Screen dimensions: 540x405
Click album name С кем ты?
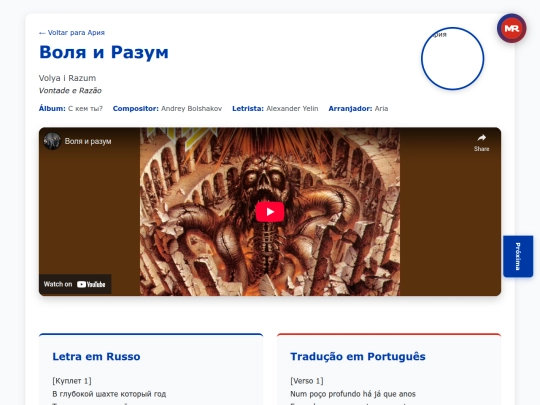click(85, 108)
